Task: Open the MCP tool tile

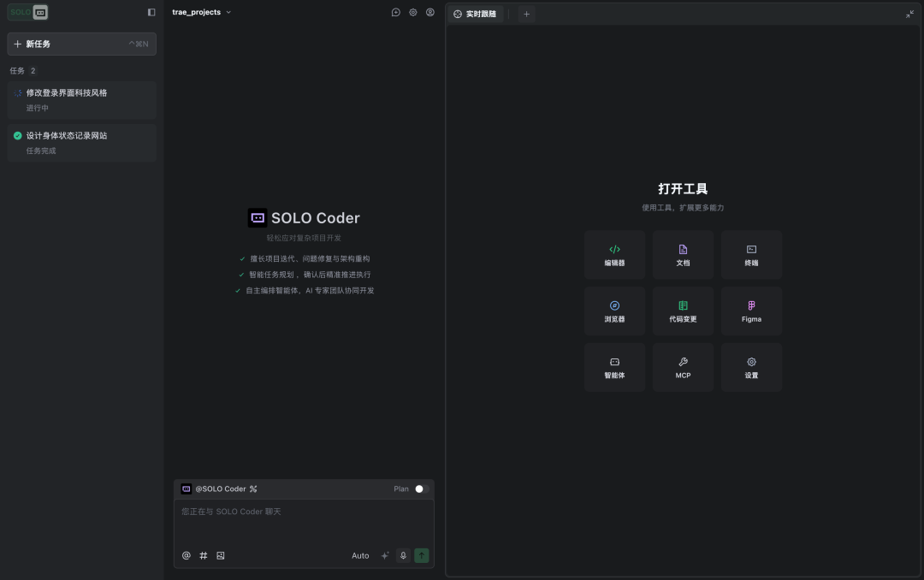Action: pos(683,367)
